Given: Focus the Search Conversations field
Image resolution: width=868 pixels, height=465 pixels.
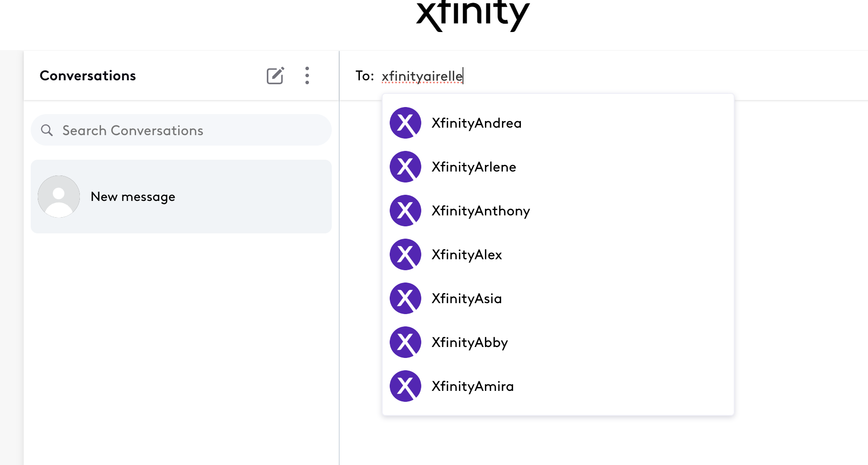Looking at the screenshot, I should (x=181, y=130).
